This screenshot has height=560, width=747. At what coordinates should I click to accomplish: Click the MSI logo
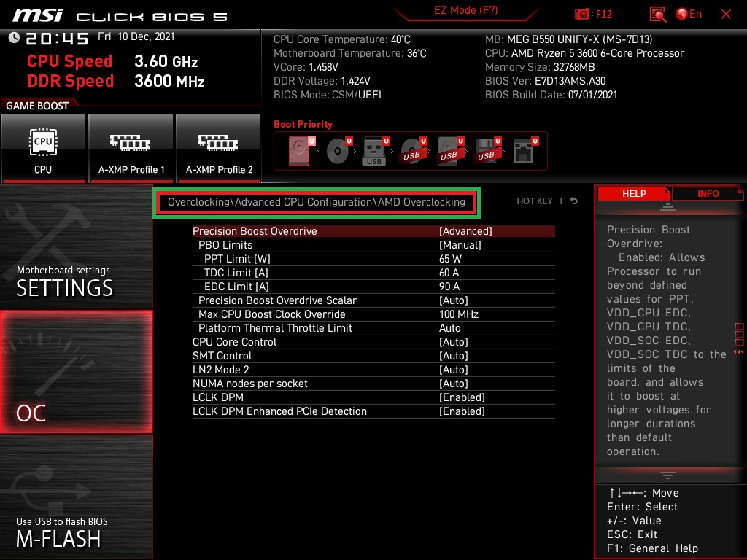[x=38, y=16]
